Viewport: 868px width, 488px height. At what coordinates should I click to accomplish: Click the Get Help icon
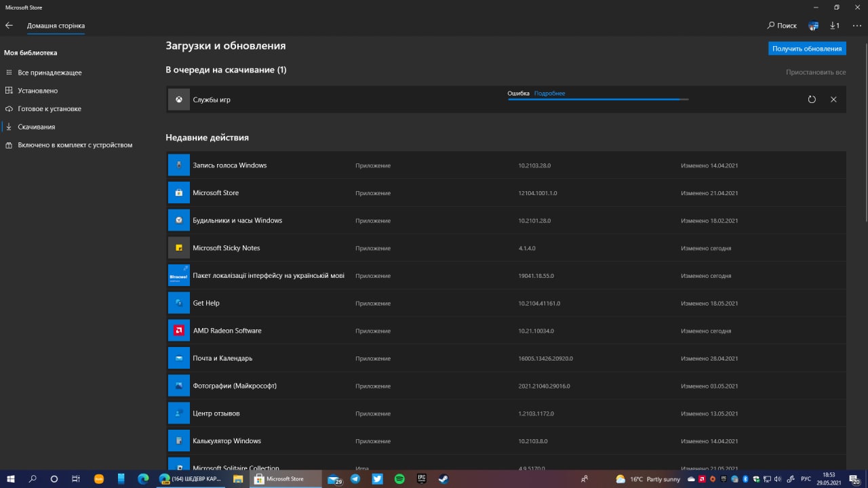[x=178, y=303]
